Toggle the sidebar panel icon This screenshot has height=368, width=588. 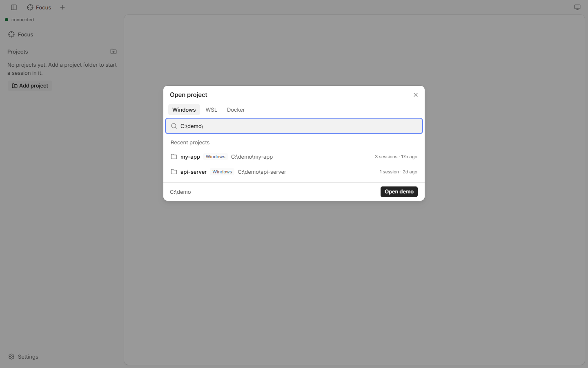click(x=14, y=7)
